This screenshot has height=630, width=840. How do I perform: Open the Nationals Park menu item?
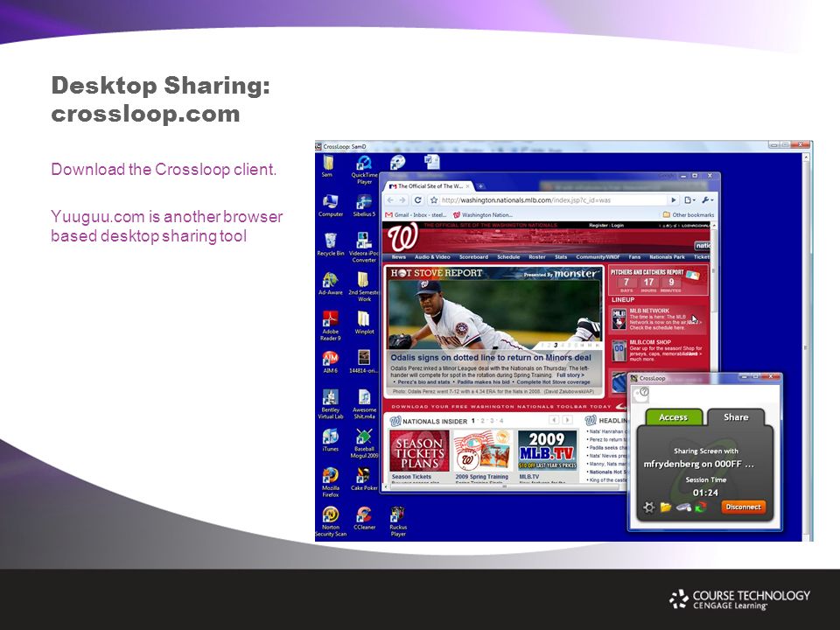pyautogui.click(x=667, y=257)
